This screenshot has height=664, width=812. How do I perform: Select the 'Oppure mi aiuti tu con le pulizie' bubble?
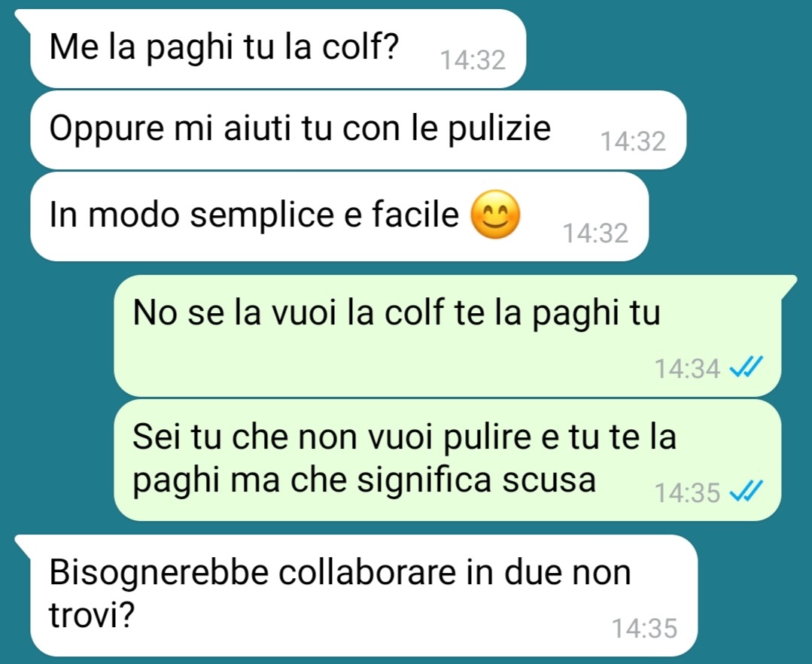(x=358, y=129)
